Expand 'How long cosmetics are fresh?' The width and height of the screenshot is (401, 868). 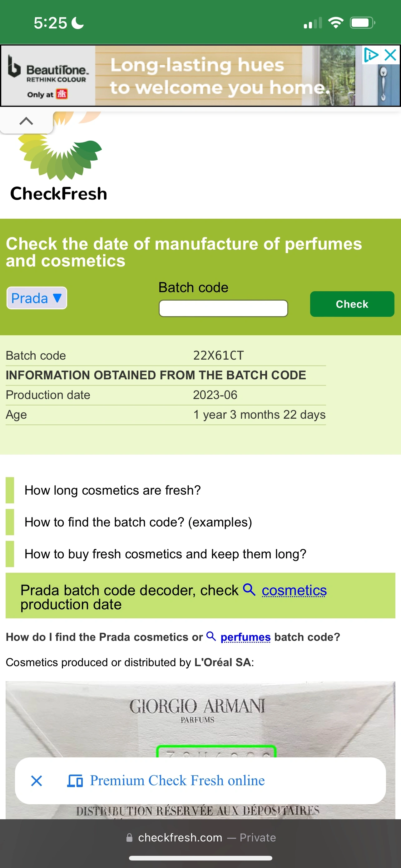tap(112, 490)
